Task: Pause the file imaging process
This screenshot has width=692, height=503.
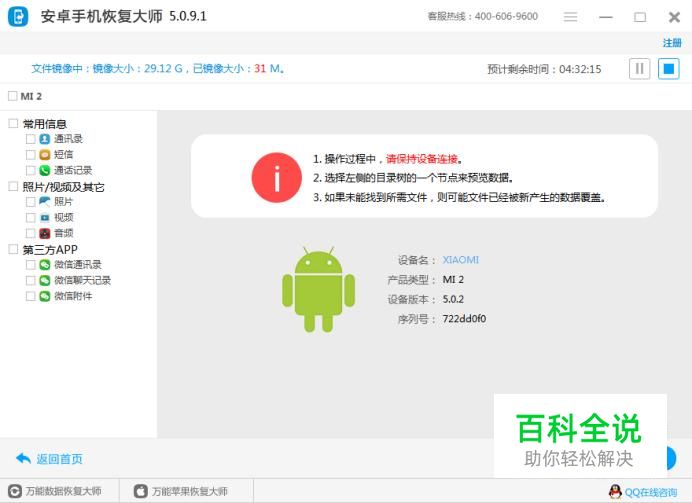Action: coord(639,69)
